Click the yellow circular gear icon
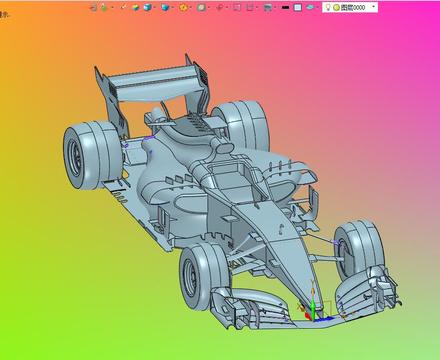Image resolution: width=440 pixels, height=360 pixels. pyautogui.click(x=183, y=7)
